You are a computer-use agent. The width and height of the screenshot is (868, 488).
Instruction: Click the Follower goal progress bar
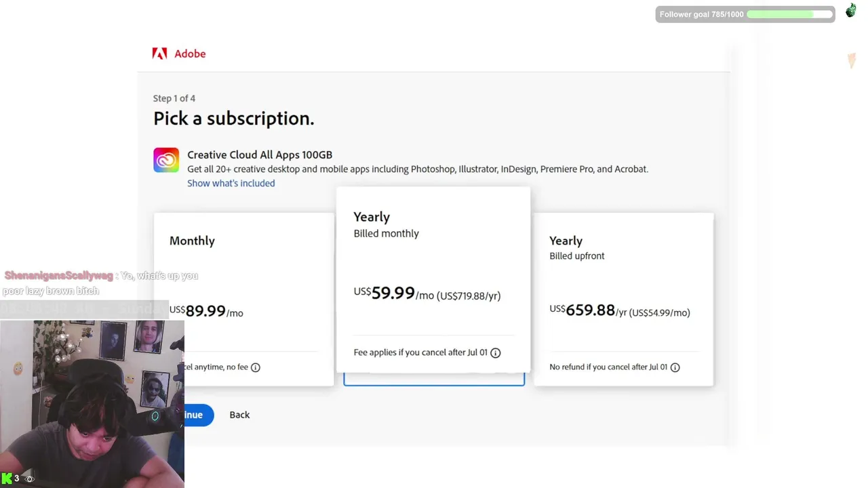789,14
